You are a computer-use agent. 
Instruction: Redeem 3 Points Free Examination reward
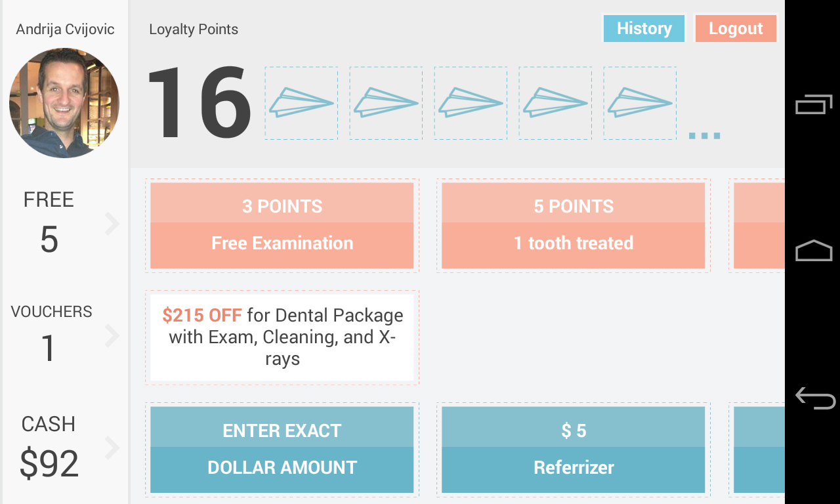pyautogui.click(x=282, y=225)
